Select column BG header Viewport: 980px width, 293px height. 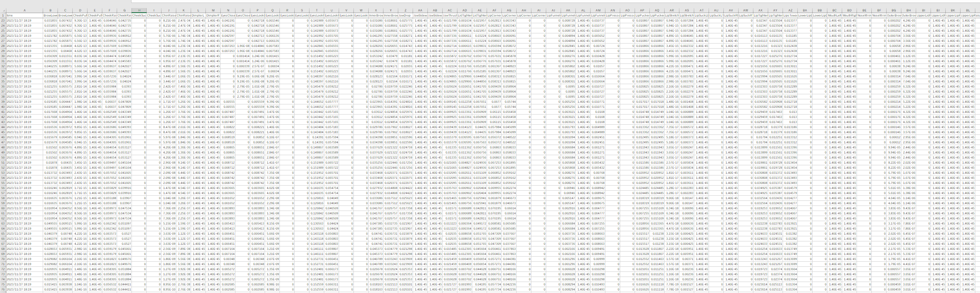pyautogui.click(x=894, y=10)
